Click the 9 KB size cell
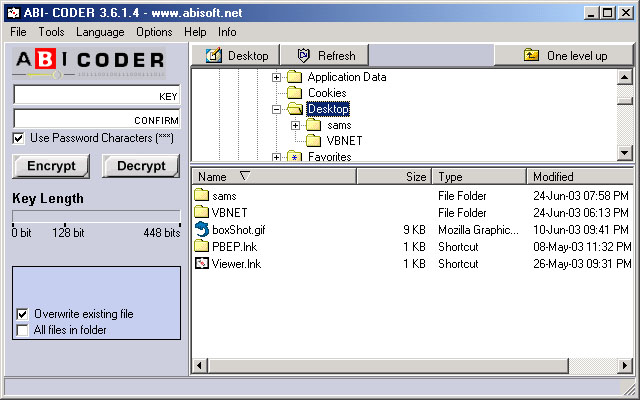Viewport: 640px width, 400px height. [414, 230]
